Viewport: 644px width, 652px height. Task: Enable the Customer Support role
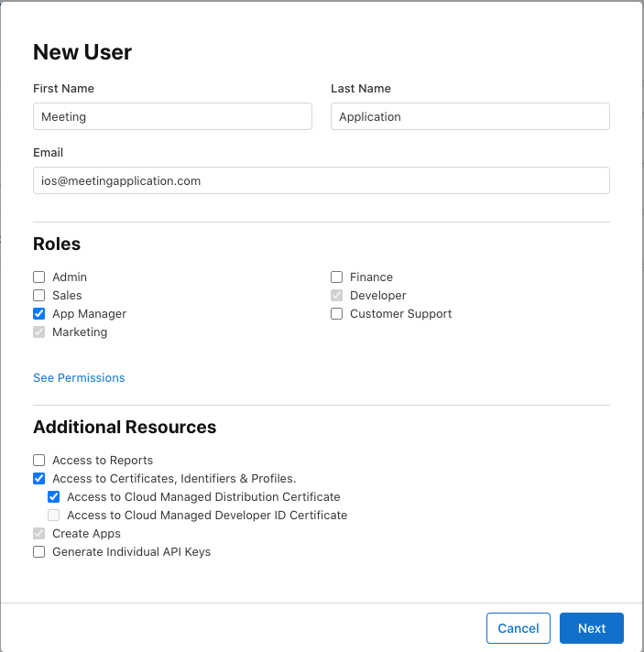click(336, 313)
